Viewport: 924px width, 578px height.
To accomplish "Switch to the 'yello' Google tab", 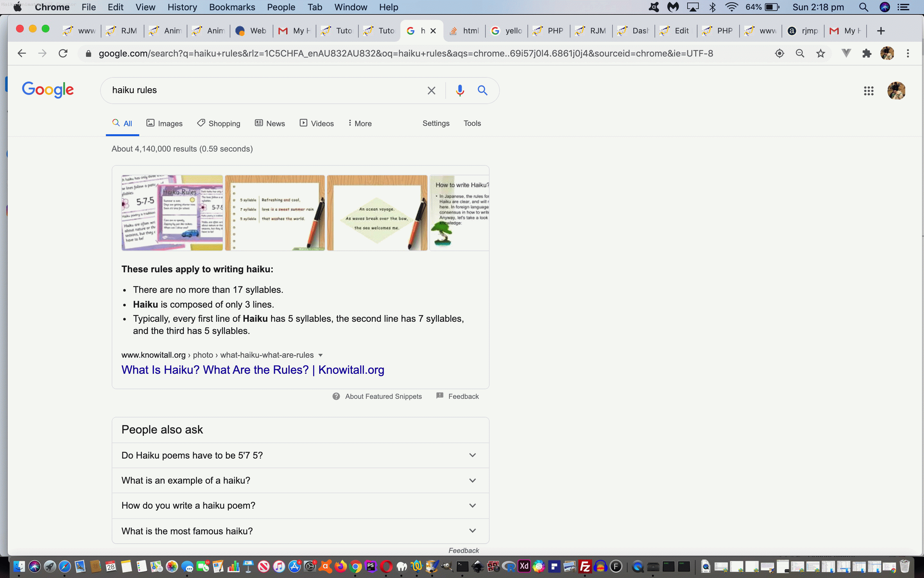I will point(507,31).
